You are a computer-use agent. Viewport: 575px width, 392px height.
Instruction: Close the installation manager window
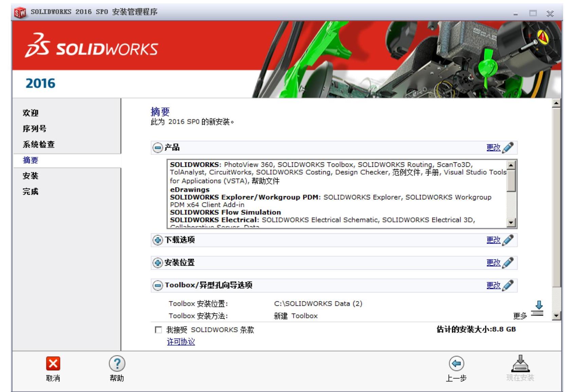click(550, 14)
